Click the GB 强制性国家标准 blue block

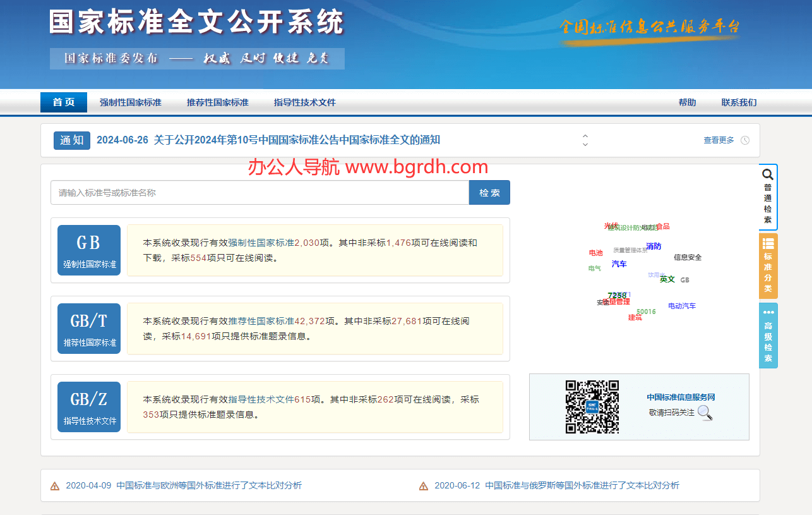pyautogui.click(x=89, y=250)
